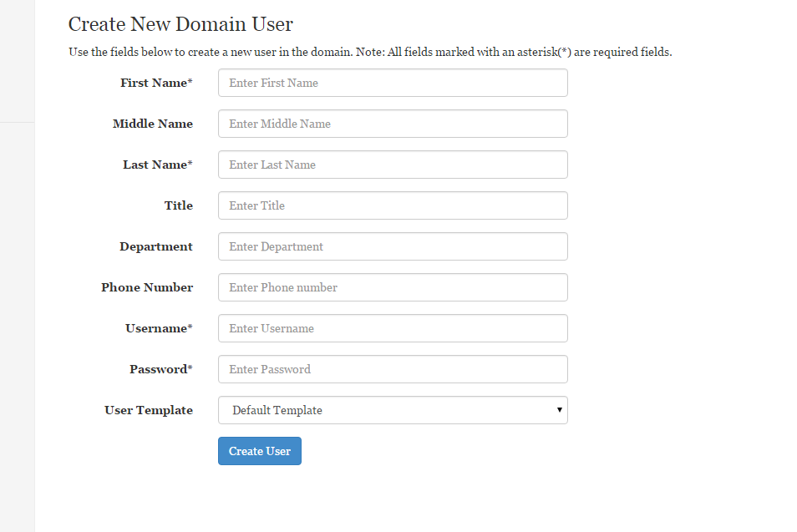Submit the form with Create User
This screenshot has width=797, height=532.
pos(260,451)
